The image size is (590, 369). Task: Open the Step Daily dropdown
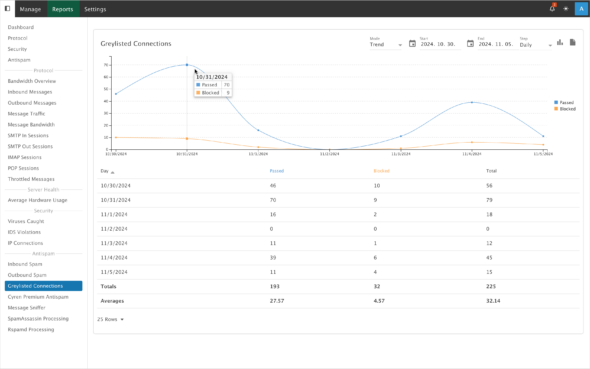pyautogui.click(x=536, y=45)
